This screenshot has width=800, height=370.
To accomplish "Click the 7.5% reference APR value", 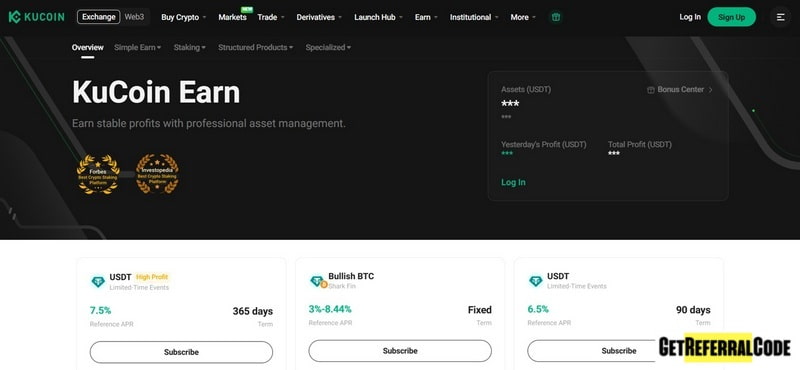I will click(x=101, y=310).
